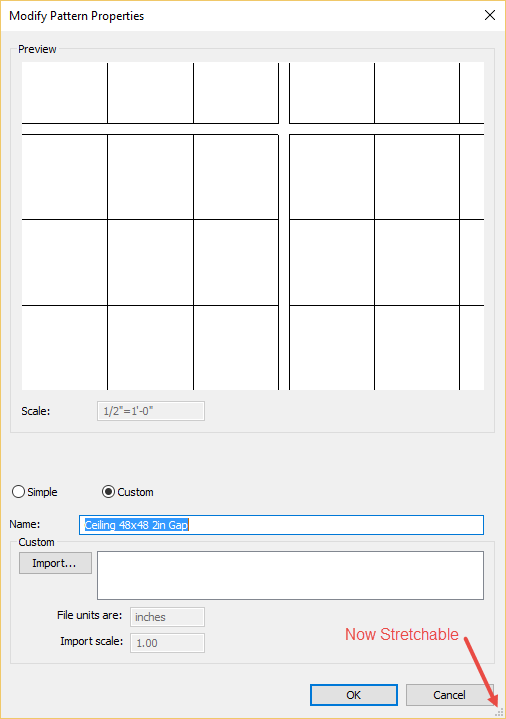Click the Import scale: label
506x719 pixels.
(x=92, y=642)
